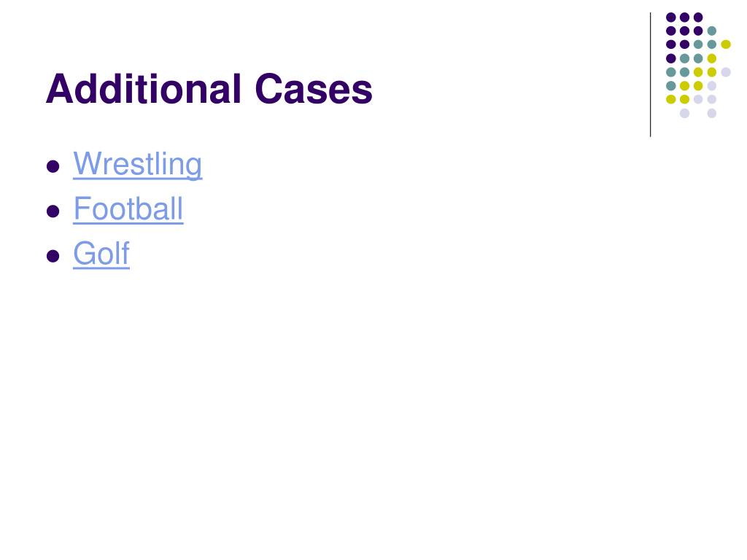Screen dimensions: 747x560
Task: Follow the Football hyperlink
Action: click(128, 209)
